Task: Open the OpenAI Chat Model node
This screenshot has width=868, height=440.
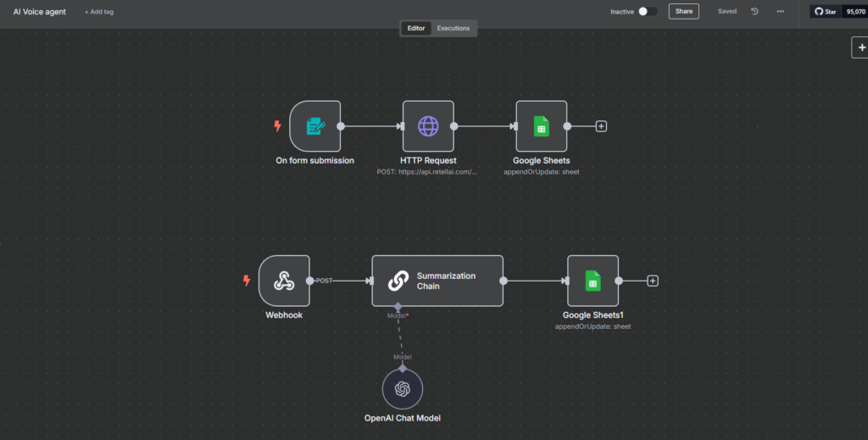Action: [x=402, y=388]
